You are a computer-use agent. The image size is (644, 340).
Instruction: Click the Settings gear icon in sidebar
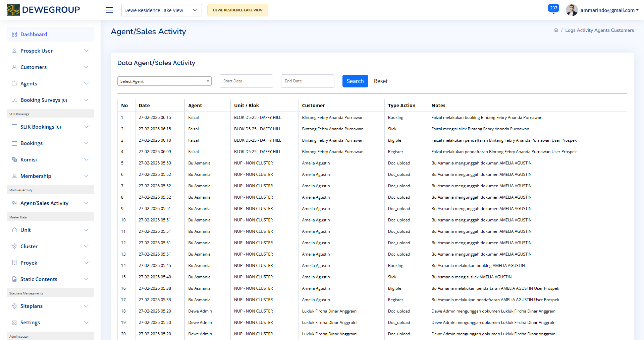click(x=14, y=322)
